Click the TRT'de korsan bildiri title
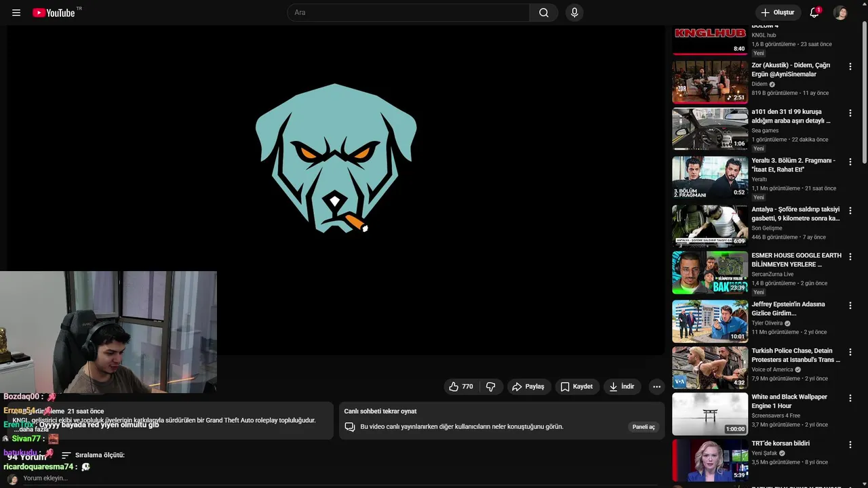 (x=781, y=443)
